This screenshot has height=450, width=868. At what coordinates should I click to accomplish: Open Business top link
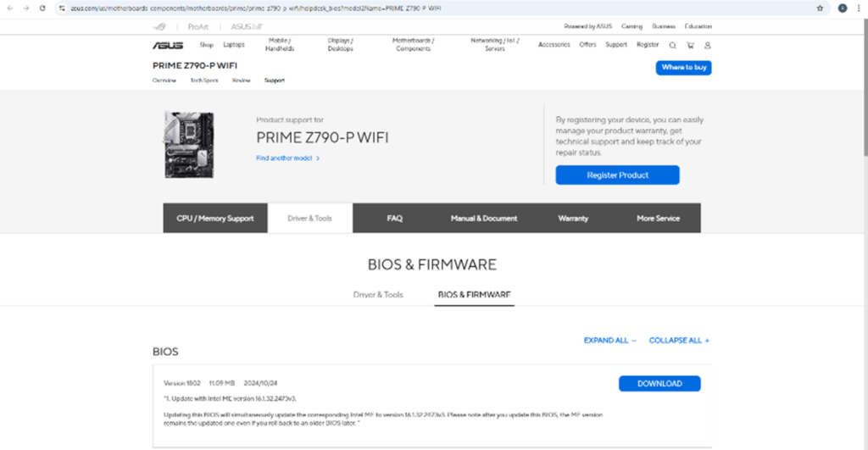click(664, 26)
